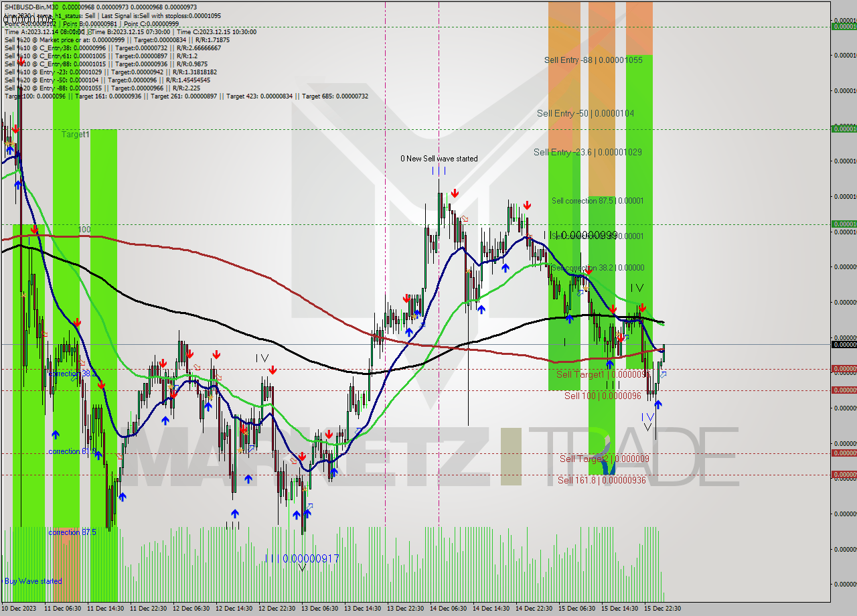Click the 'Sell Entry -23.6 | 0.00001029' label
This screenshot has width=857, height=616.
point(588,152)
